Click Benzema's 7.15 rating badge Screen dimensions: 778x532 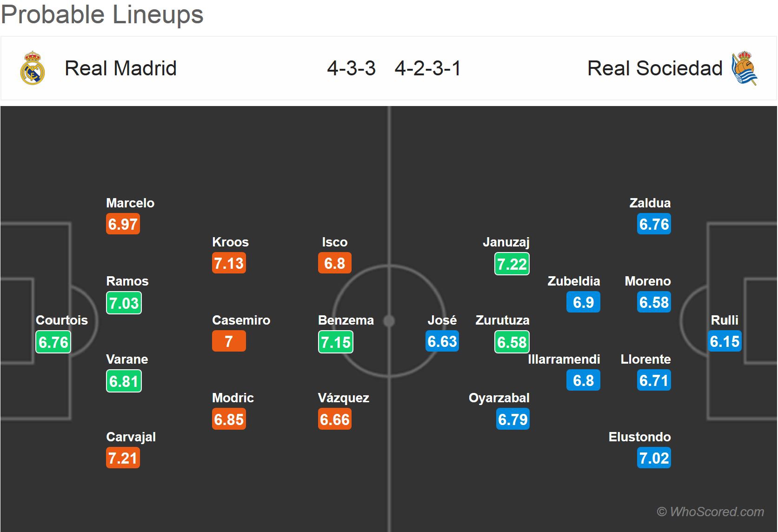[x=335, y=342]
